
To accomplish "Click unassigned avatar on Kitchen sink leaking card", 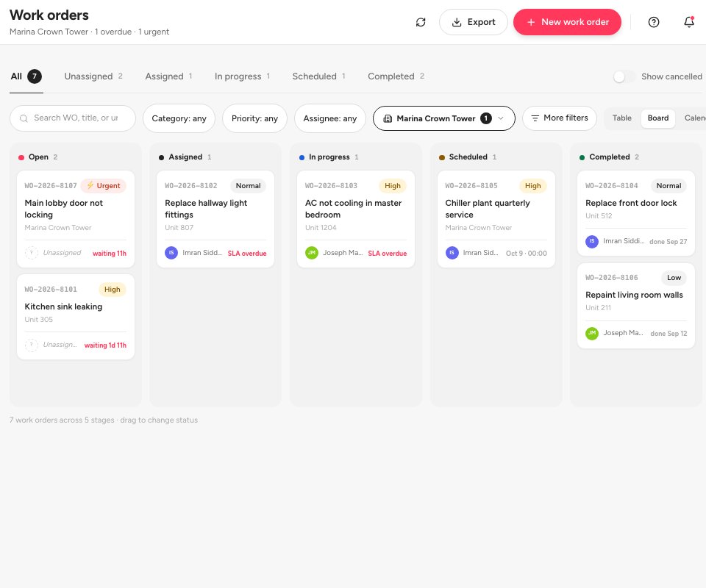I will 31,345.
